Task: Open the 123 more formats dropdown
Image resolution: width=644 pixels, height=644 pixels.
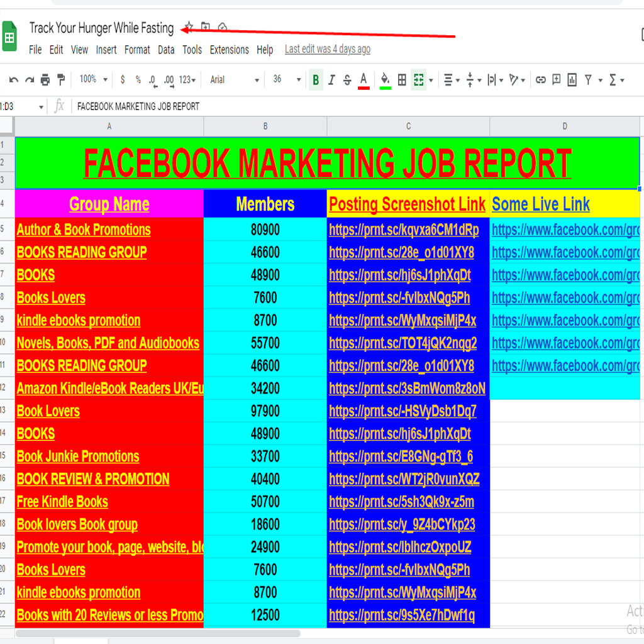Action: 187,80
